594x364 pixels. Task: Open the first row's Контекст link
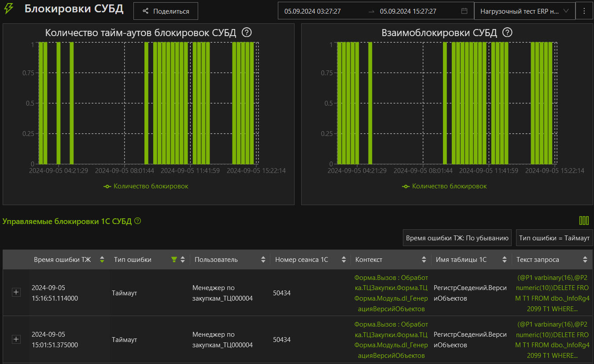pos(391,293)
